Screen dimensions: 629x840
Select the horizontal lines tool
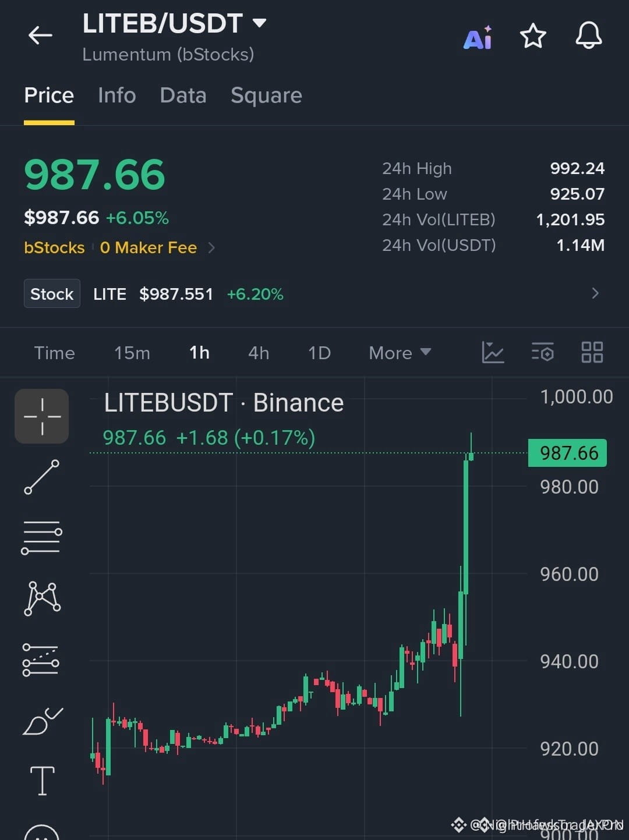[42, 537]
